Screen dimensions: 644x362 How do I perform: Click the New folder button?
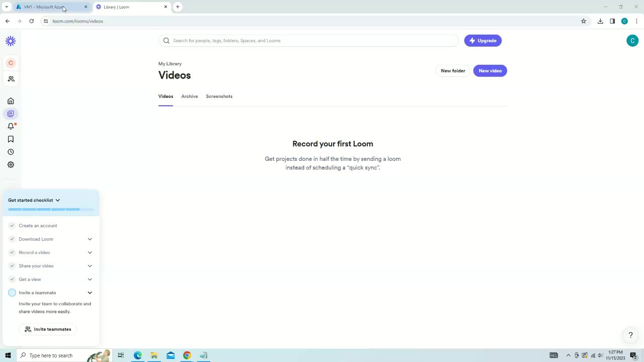pyautogui.click(x=453, y=71)
